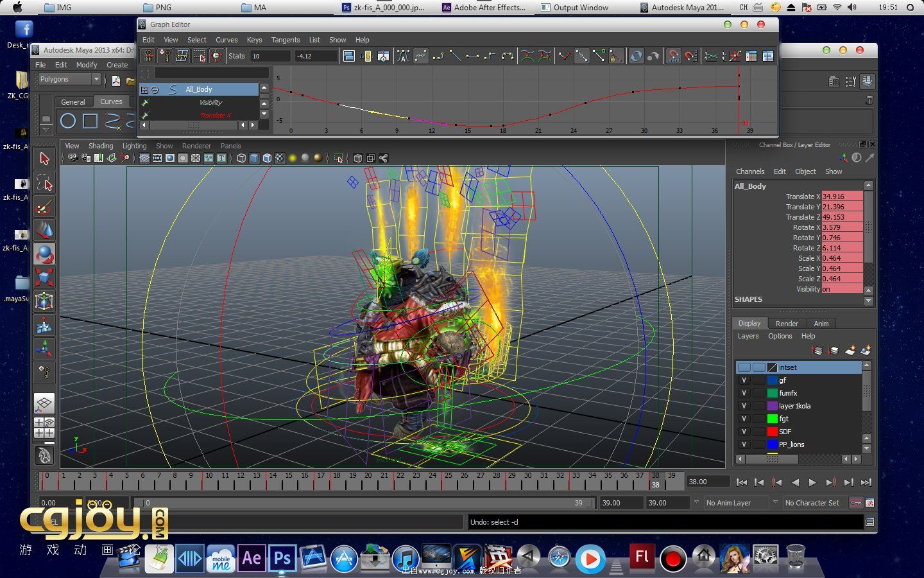924x578 pixels.
Task: Select the Lasso Tool in Maya toolbox
Action: pyautogui.click(x=44, y=183)
